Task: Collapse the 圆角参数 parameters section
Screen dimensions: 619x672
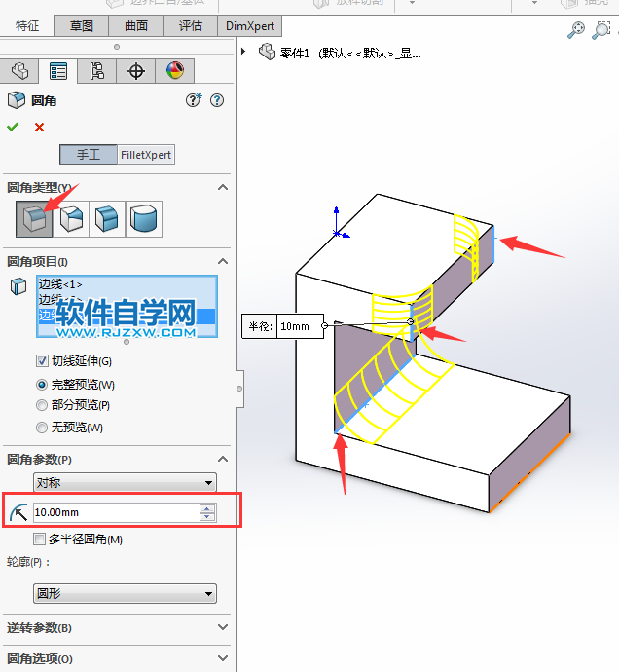Action: 223,459
